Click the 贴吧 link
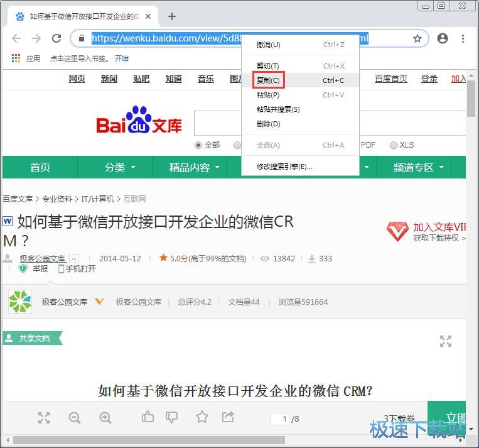This screenshot has height=448, width=479. click(x=141, y=79)
